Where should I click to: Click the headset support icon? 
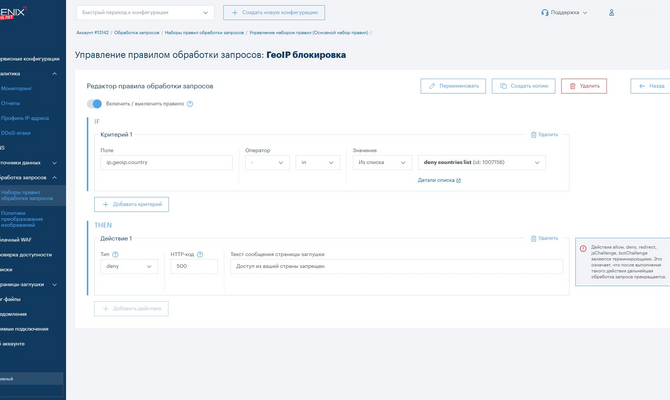pos(544,12)
